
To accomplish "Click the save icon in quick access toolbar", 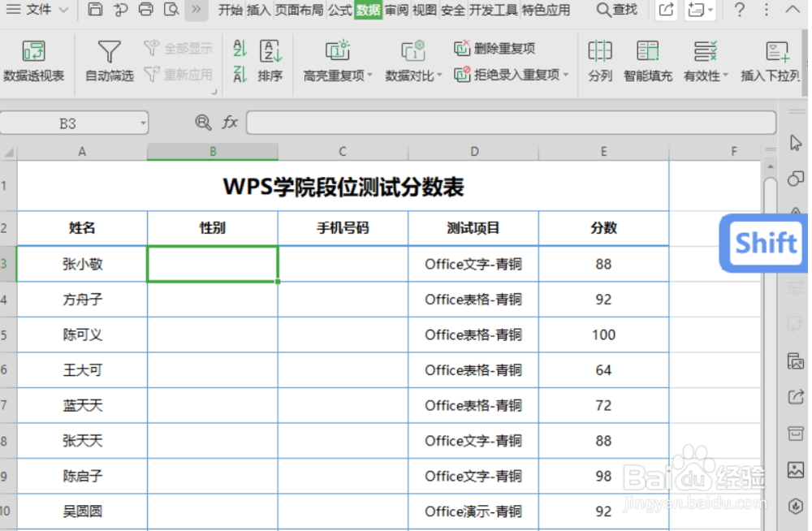I will tap(95, 9).
